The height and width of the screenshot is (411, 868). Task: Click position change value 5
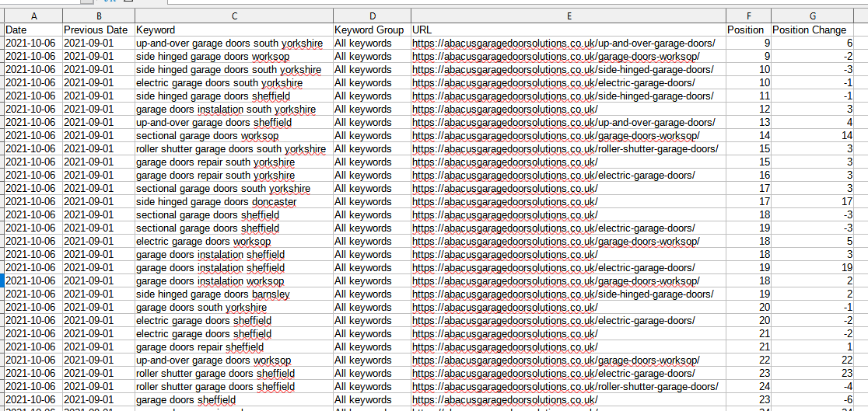pyautogui.click(x=812, y=241)
